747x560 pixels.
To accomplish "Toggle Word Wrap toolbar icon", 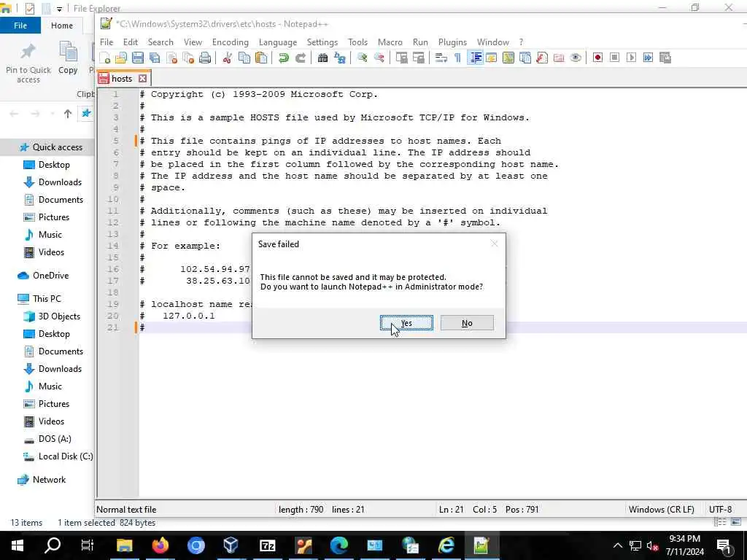I will (x=441, y=58).
